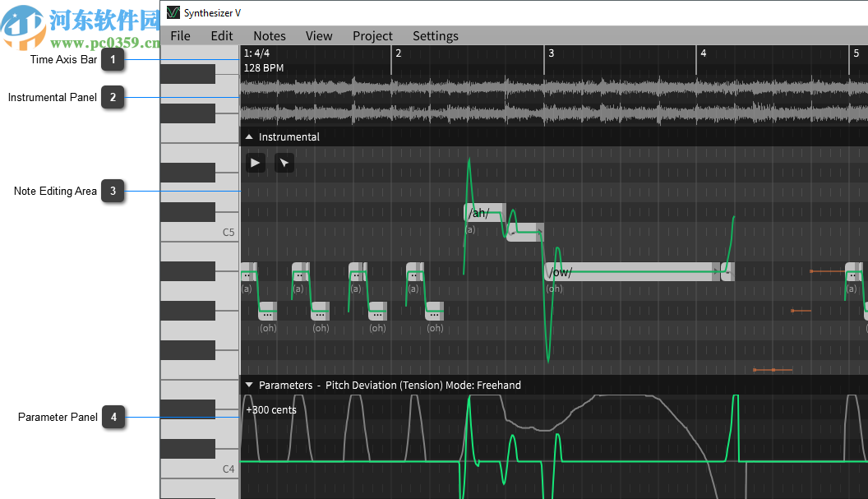Open the File menu
The height and width of the screenshot is (499, 868).
(180, 35)
